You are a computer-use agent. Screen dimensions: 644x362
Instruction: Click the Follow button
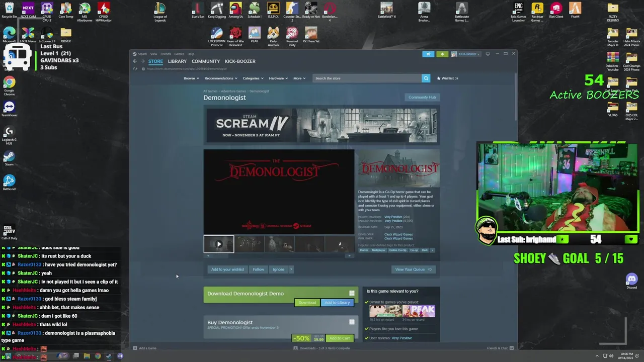258,269
